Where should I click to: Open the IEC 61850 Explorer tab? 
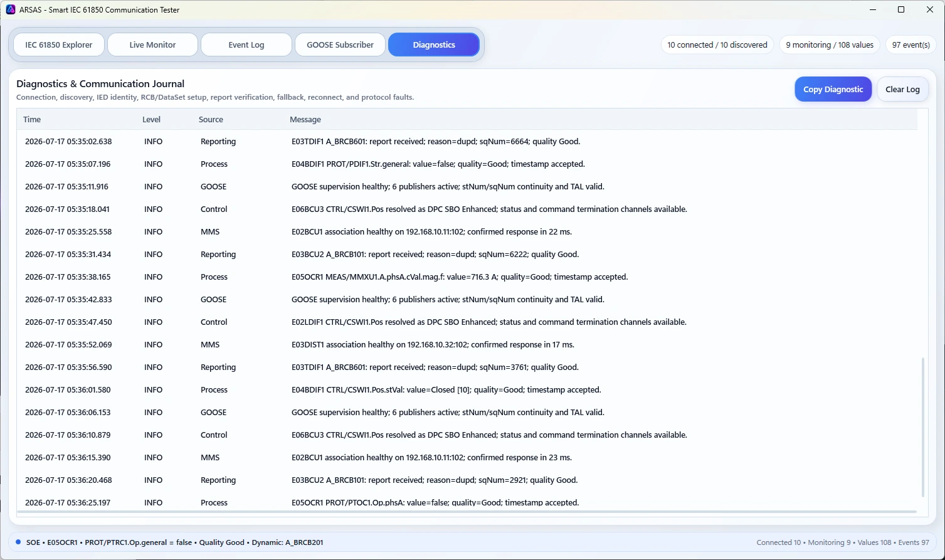pyautogui.click(x=59, y=45)
